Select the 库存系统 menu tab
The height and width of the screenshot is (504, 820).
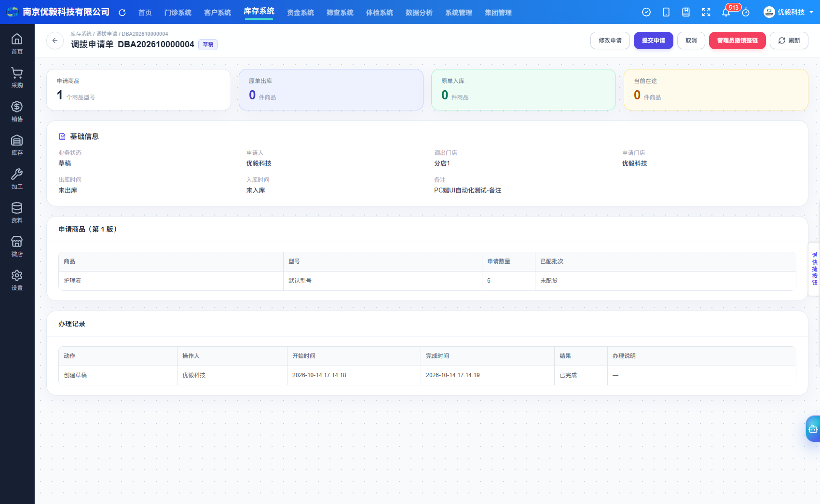click(x=259, y=11)
